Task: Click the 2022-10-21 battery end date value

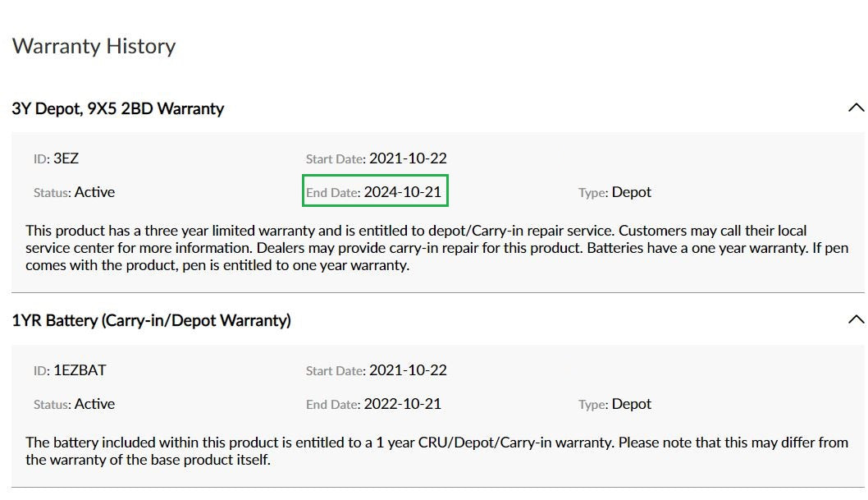Action: click(403, 404)
